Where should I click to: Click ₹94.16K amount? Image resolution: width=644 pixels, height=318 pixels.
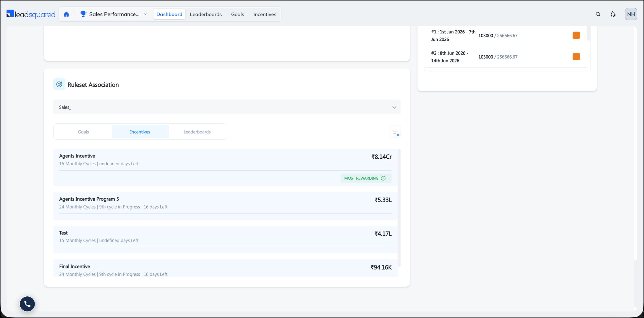tap(381, 268)
